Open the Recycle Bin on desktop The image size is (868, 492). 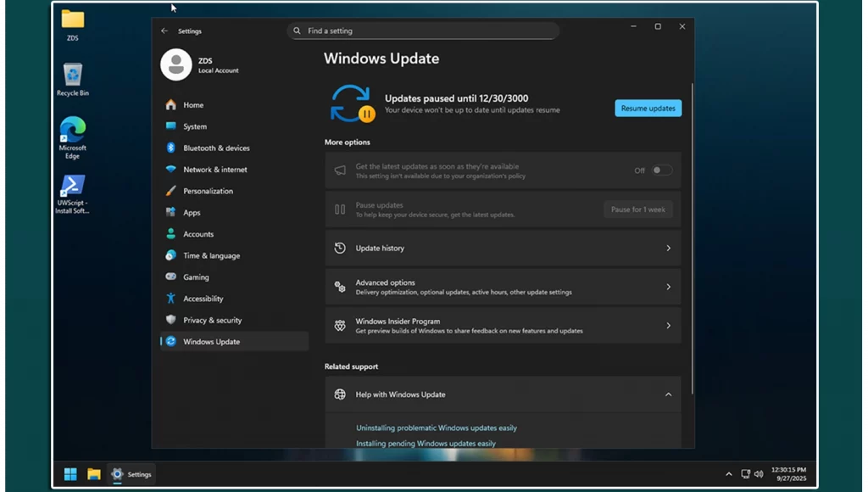pos(73,80)
